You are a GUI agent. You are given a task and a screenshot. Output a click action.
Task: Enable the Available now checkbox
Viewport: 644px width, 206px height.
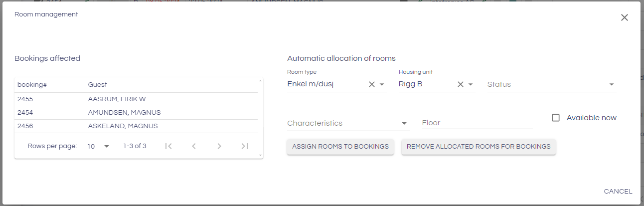[x=556, y=118]
